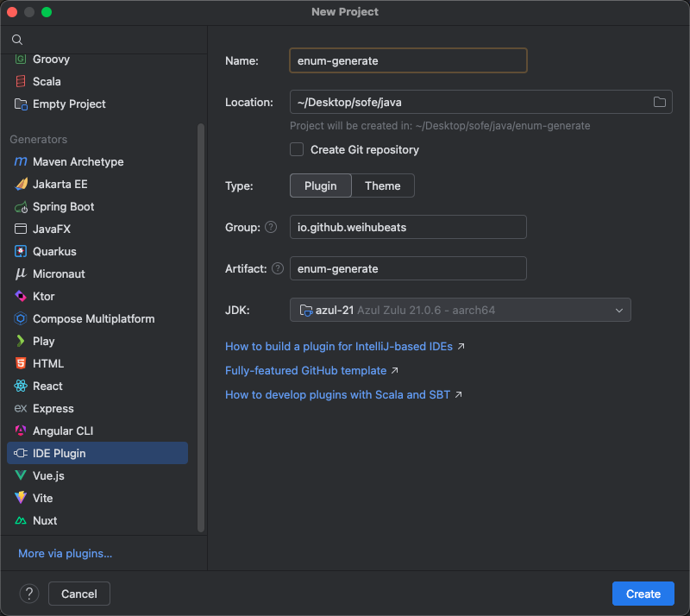Choose the Angular CLI generator

coord(97,431)
